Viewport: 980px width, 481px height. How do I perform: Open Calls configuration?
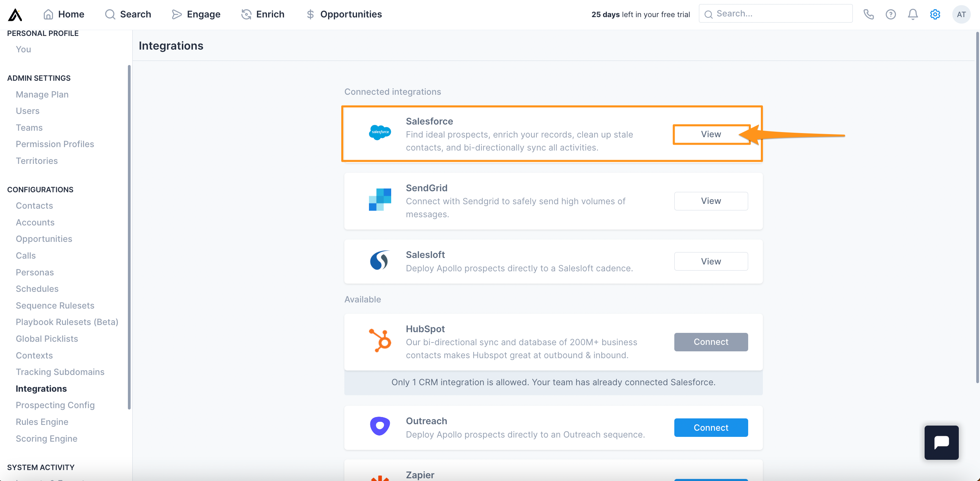(26, 256)
